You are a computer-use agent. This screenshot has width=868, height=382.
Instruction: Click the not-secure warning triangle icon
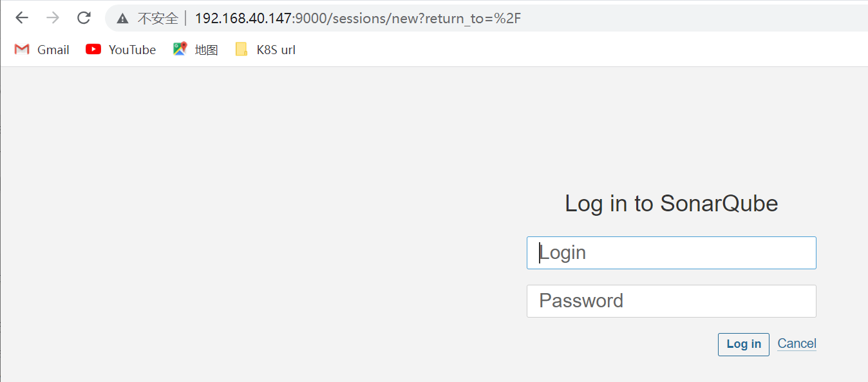pos(122,19)
